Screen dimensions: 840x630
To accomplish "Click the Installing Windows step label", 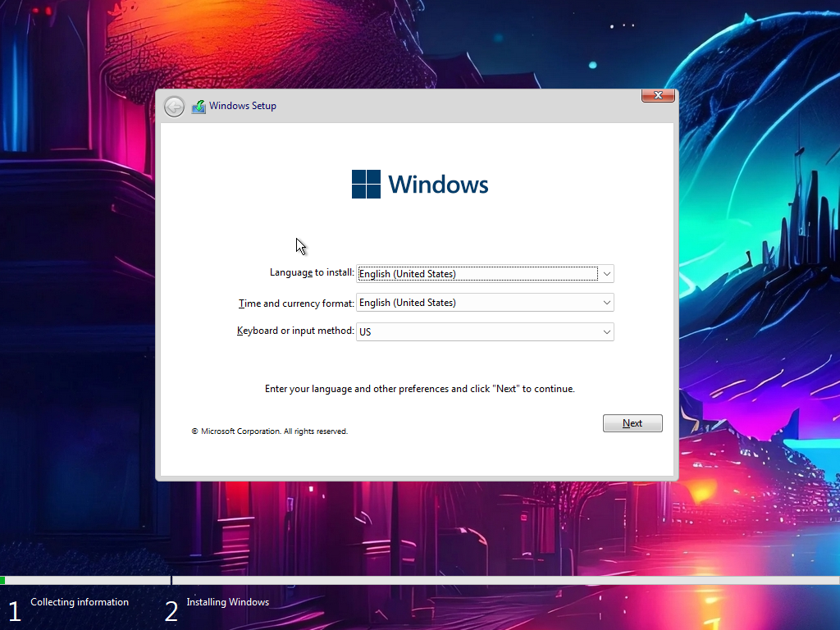I will click(228, 602).
